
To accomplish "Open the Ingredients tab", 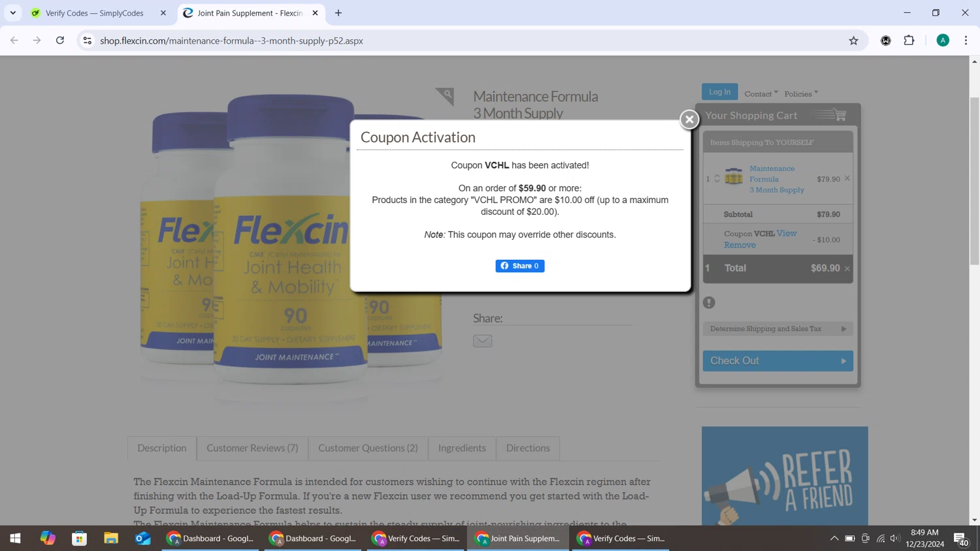I will click(462, 448).
